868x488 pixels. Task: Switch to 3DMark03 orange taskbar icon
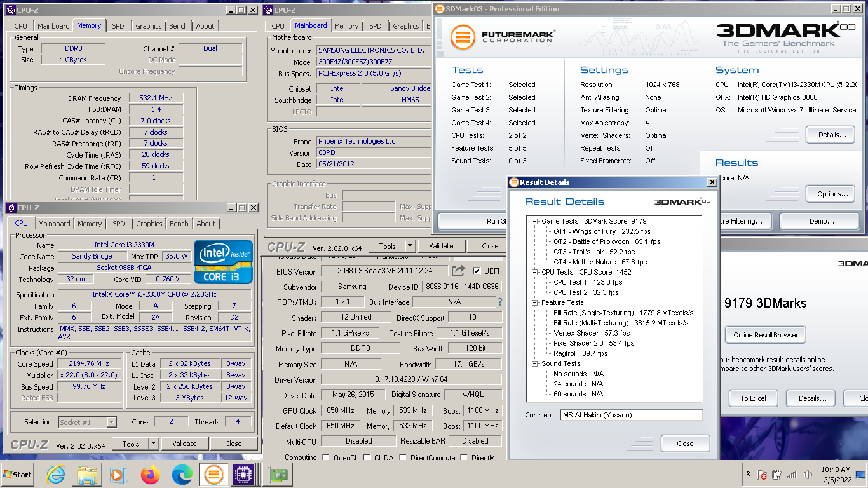[x=214, y=474]
